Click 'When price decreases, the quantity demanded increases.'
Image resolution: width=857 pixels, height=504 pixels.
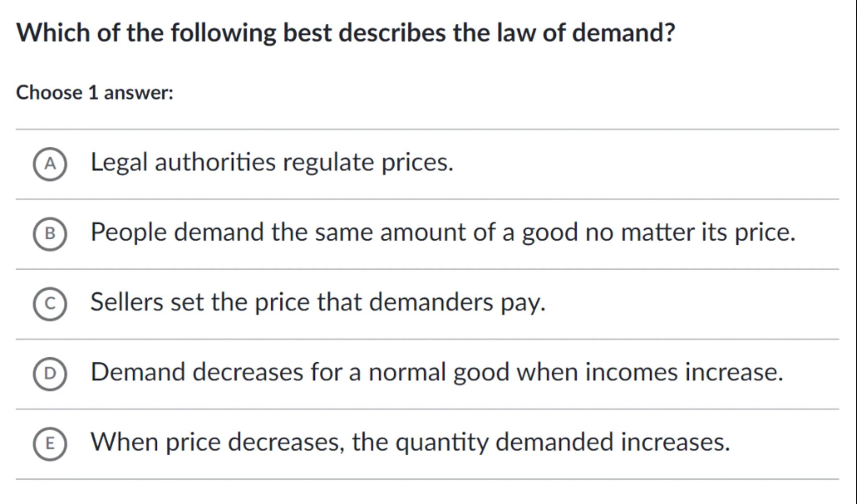pos(410,442)
